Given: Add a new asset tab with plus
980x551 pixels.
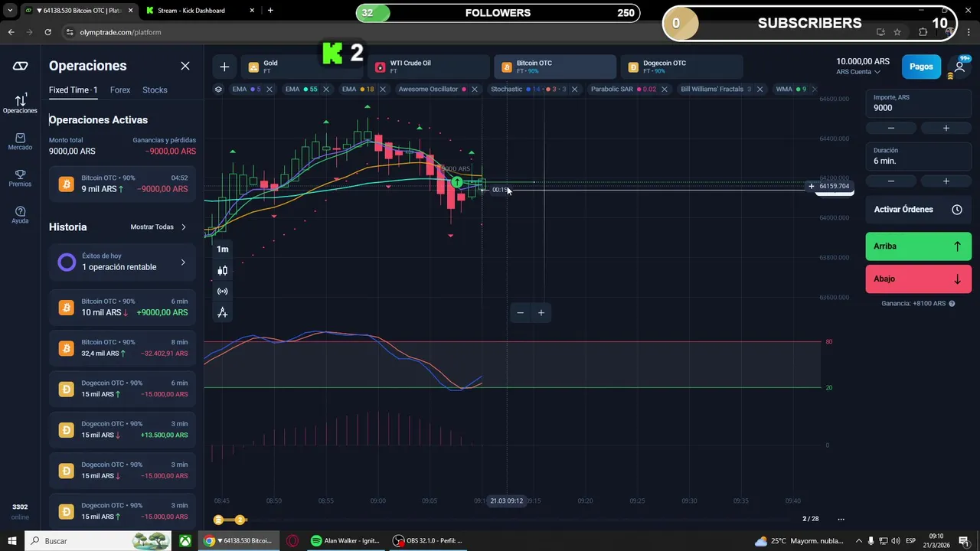Looking at the screenshot, I should pos(224,67).
